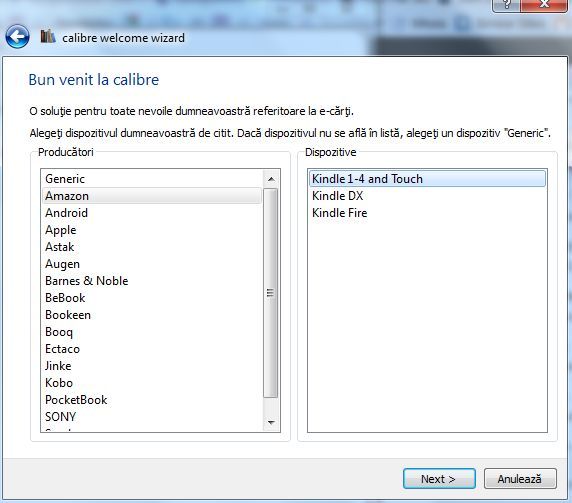Choose Augen manufacturer
This screenshot has width=572, height=503.
pyautogui.click(x=152, y=264)
